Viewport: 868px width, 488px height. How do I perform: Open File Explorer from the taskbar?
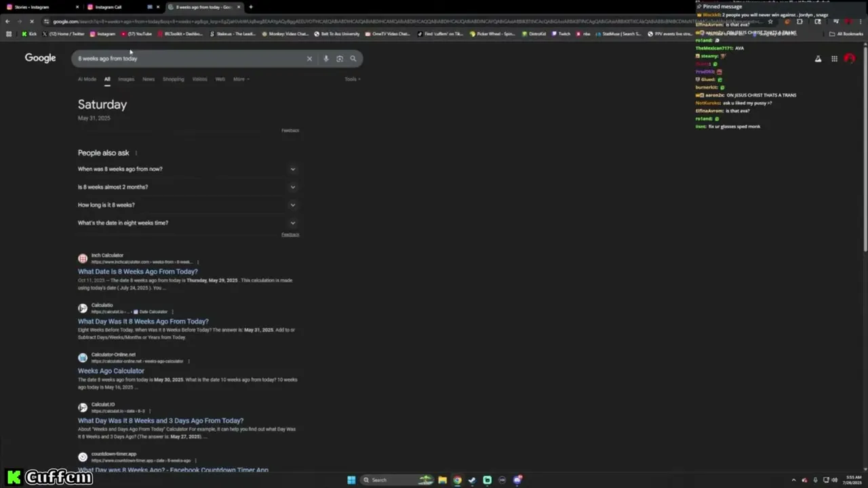click(442, 480)
